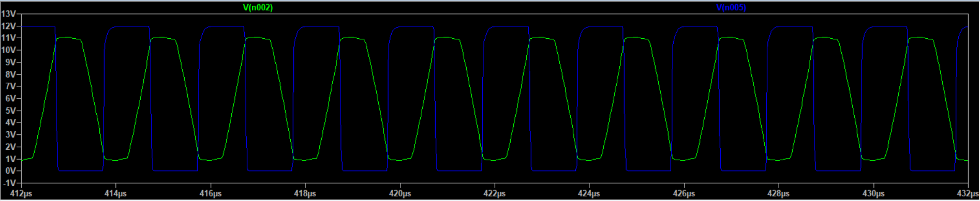
Task: Select the 11V y-axis tick label
Action: (9, 38)
